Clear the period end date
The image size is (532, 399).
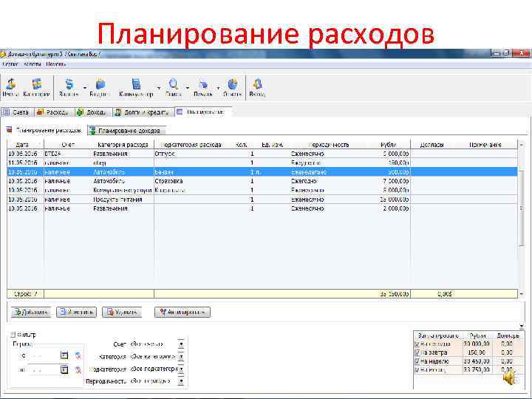78,369
